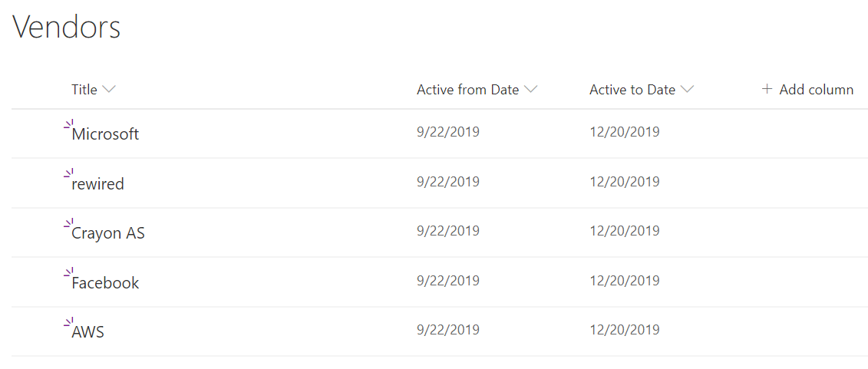Click the Active to Date column header
This screenshot has height=369, width=868.
coord(632,90)
